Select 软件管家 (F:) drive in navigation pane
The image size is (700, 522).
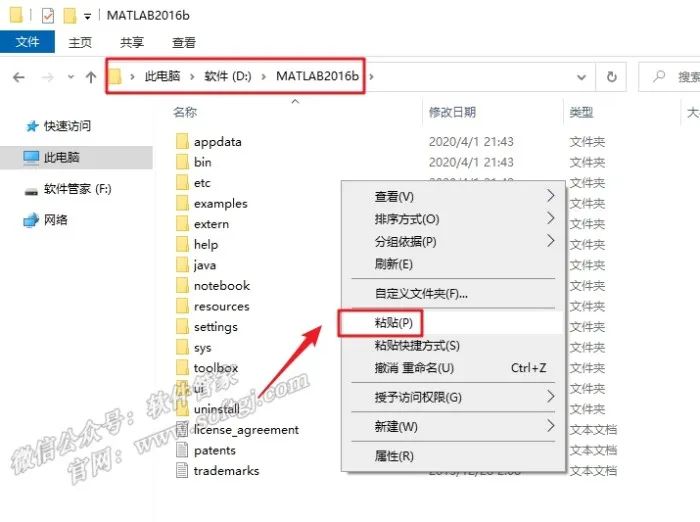[x=78, y=189]
